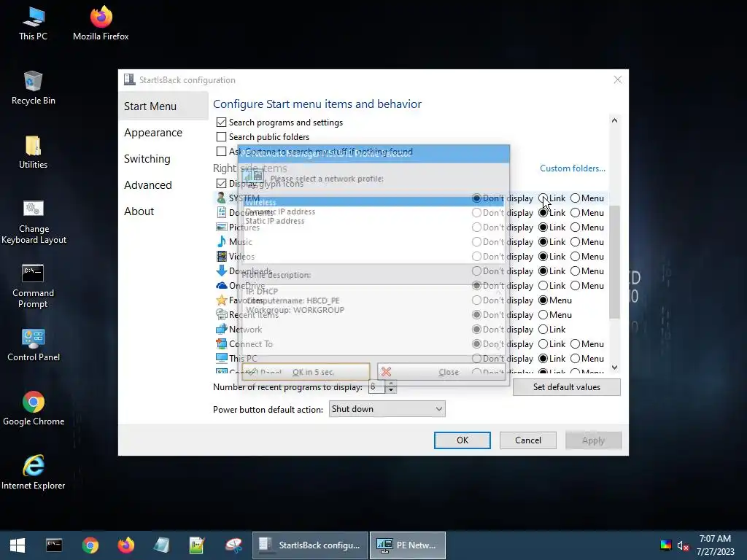Select Static IP address profile
747x560 pixels.
pos(373,221)
